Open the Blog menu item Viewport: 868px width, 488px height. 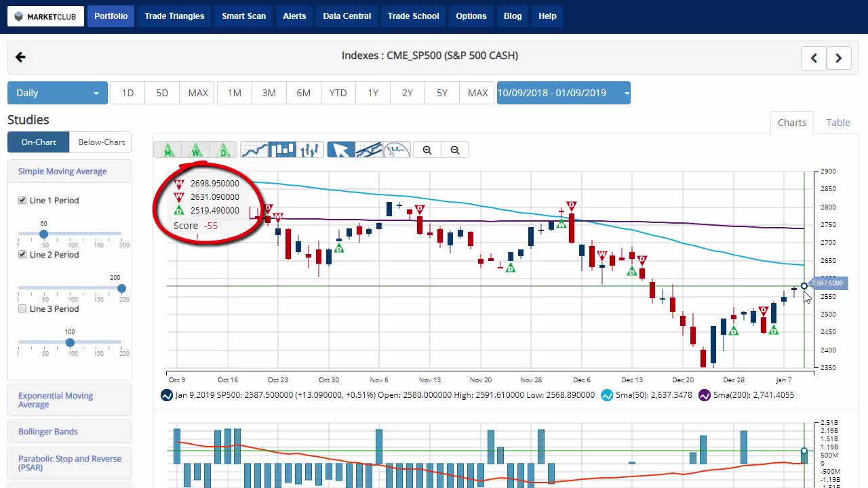pyautogui.click(x=513, y=16)
